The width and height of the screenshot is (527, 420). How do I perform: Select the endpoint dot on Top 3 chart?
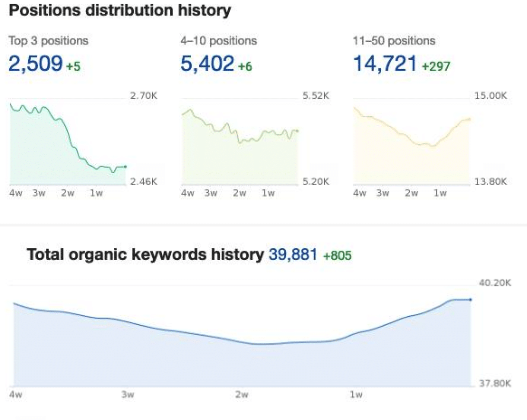coord(125,166)
